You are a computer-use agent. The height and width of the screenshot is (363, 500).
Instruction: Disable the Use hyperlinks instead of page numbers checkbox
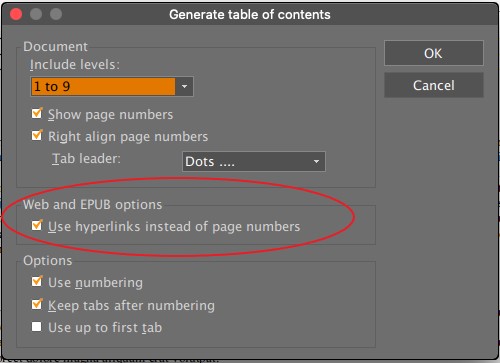coord(37,226)
